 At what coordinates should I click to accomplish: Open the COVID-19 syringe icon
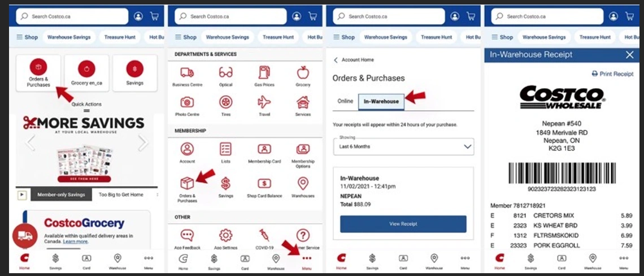(264, 235)
